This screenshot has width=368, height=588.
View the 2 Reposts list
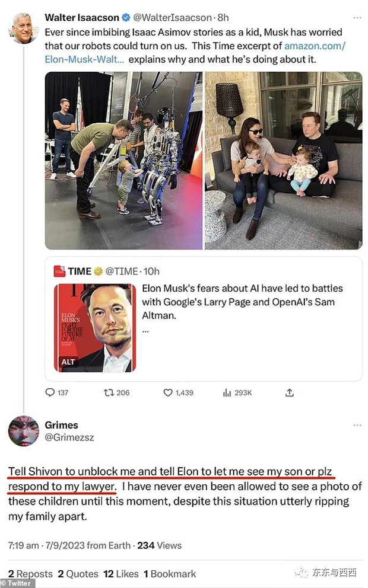point(30,574)
